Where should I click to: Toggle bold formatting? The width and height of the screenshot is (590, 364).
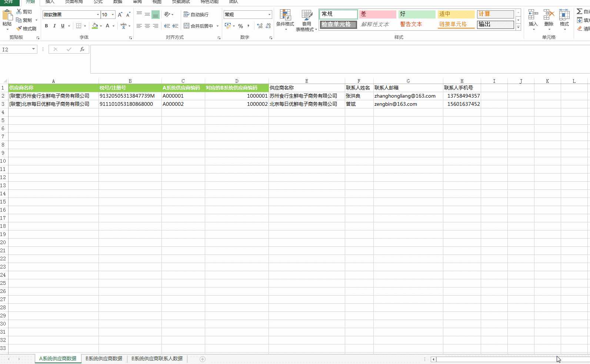click(46, 26)
